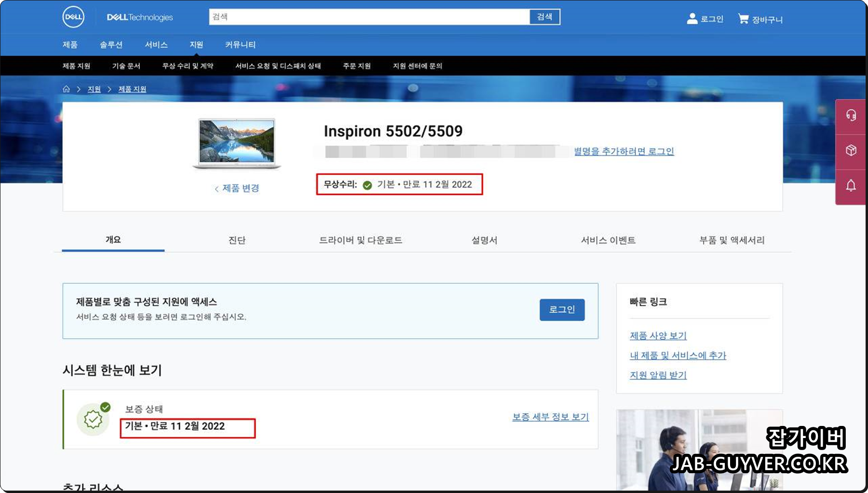Select 지원 센터에 문의 submenu item
Screen dimensions: 868x493
click(418, 66)
